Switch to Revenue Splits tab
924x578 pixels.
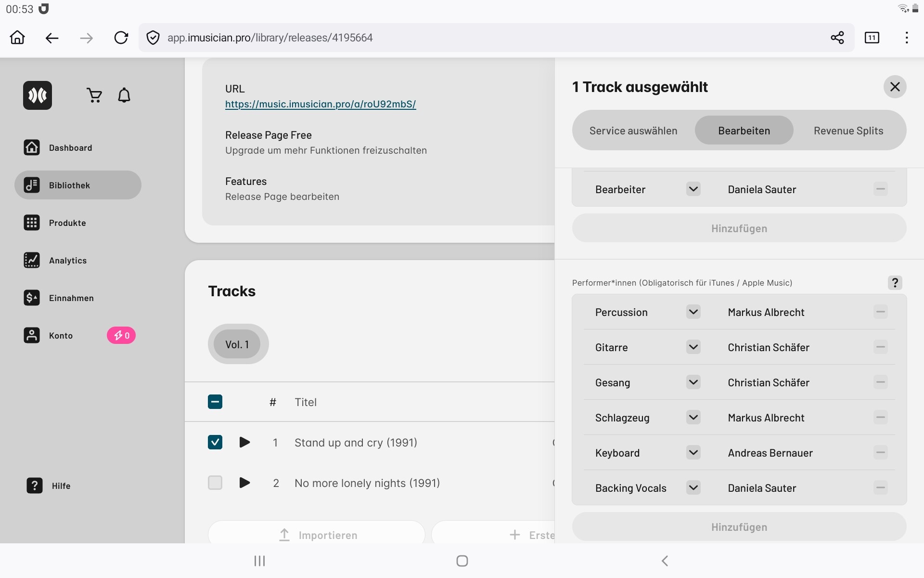coord(848,131)
